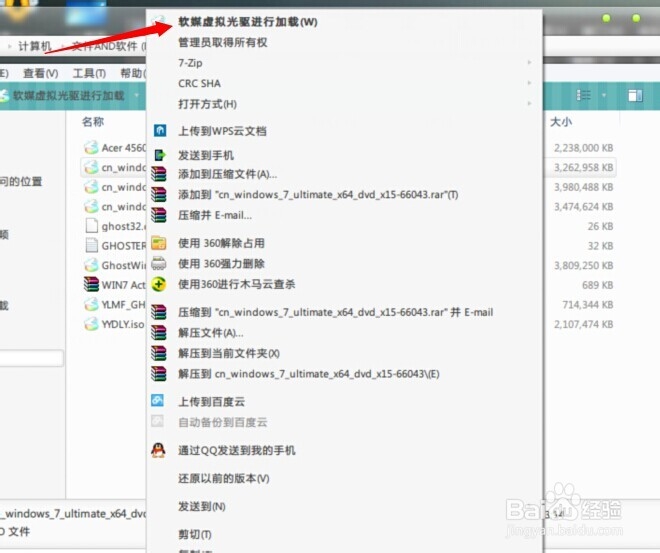
Task: Open the 7-Zip submenu
Action: point(190,63)
